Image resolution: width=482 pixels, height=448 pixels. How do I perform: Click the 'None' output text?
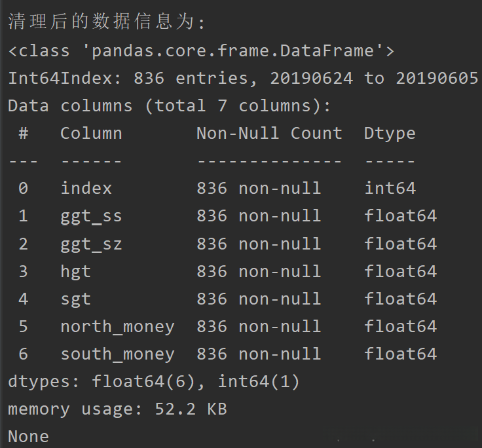pyautogui.click(x=28, y=436)
